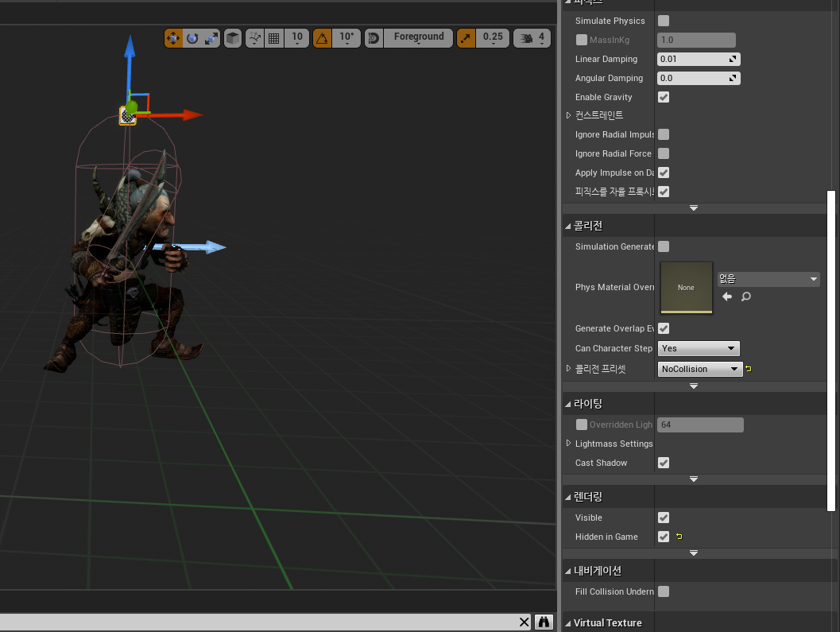
Task: Open rotation snap 10° dropdown
Action: click(x=346, y=38)
